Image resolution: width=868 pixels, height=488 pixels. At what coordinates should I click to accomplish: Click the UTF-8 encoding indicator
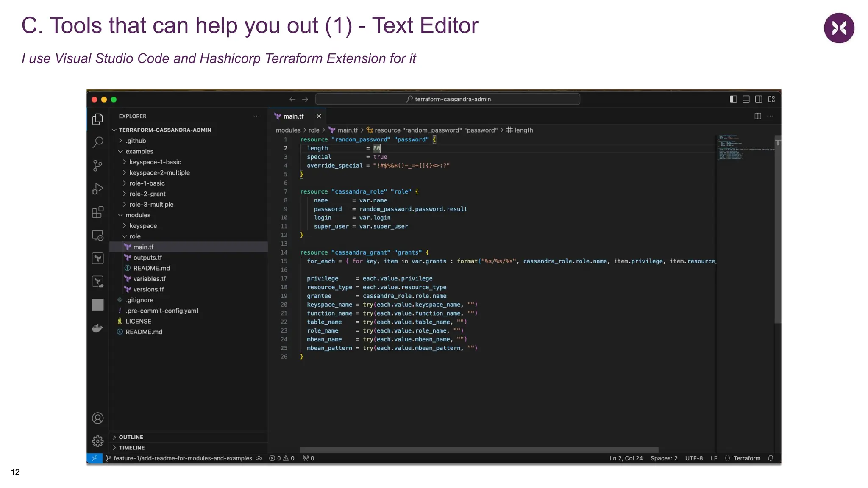point(694,458)
